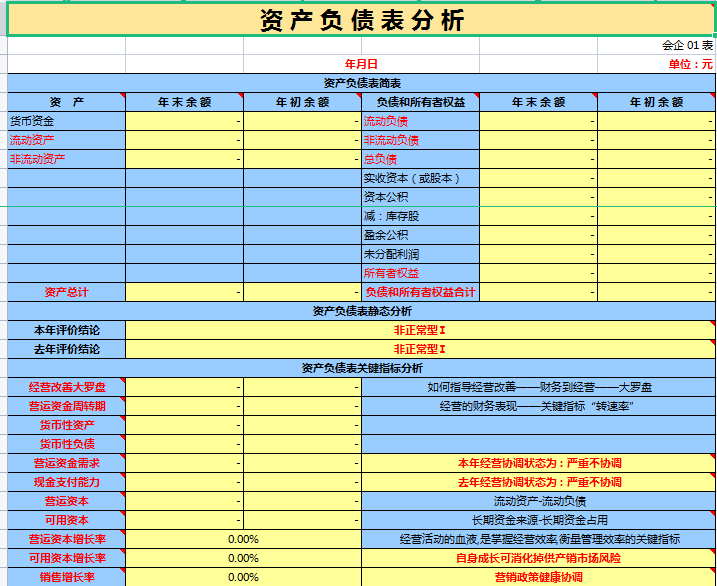Click the 资 产 column header
This screenshot has width=717, height=586.
click(x=66, y=102)
